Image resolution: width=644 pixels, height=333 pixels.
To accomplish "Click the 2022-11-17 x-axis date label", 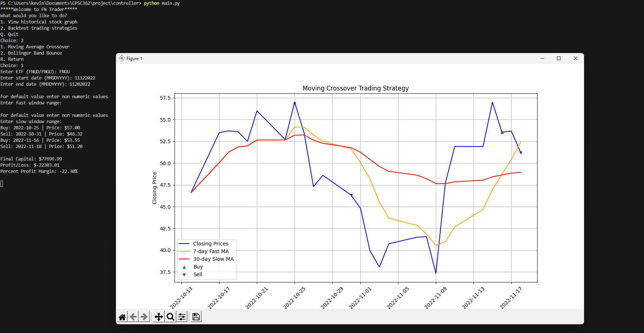I will click(x=511, y=297).
